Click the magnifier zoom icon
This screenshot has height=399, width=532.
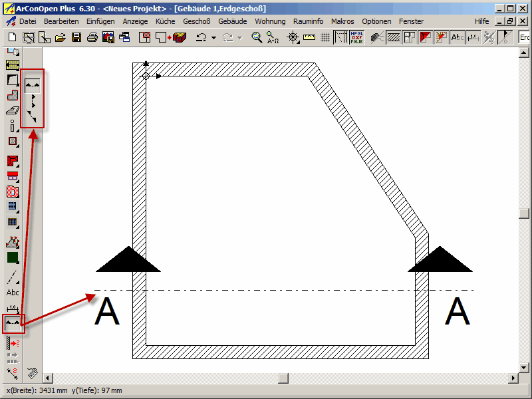[257, 37]
